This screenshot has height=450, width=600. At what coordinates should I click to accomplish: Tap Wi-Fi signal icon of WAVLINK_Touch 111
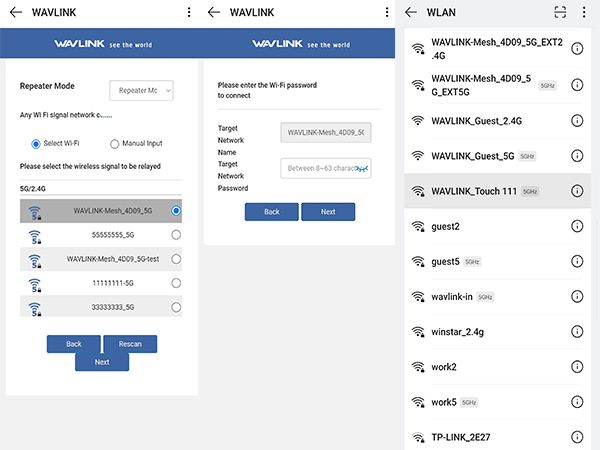point(418,191)
